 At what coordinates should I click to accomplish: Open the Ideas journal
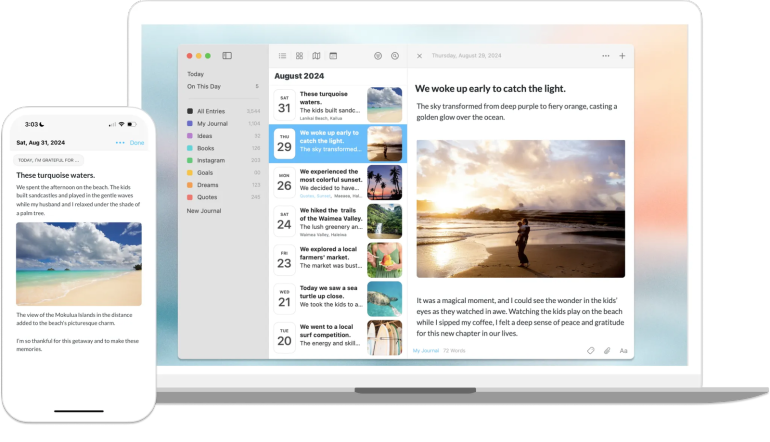(223, 136)
